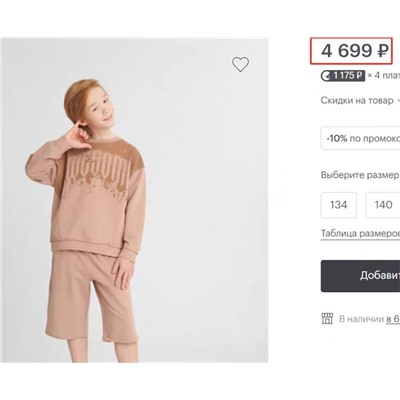This screenshot has height=400, width=400.
Task: Click the × 4 платежа installment text
Action: coord(384,76)
